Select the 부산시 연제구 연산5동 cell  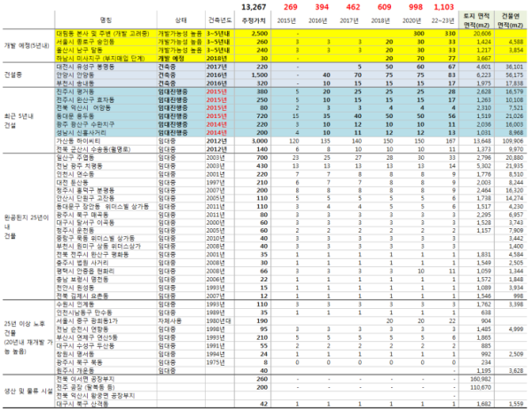coord(87,337)
